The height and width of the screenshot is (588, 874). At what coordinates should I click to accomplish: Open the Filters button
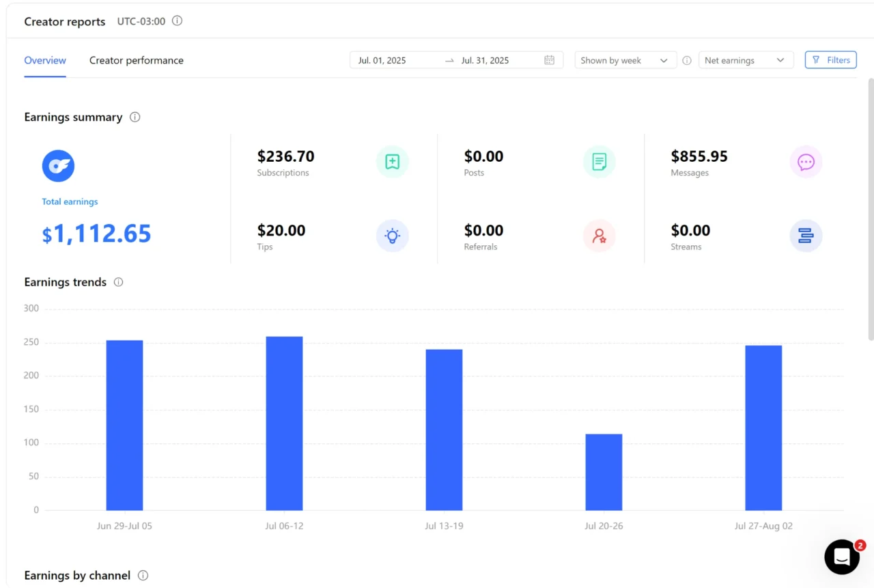(x=830, y=60)
